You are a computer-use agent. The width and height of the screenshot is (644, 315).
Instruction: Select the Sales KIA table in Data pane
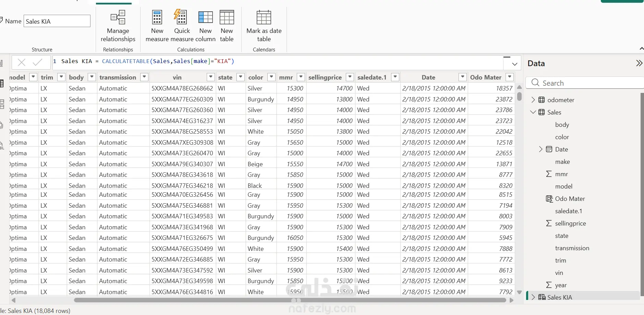click(560, 297)
